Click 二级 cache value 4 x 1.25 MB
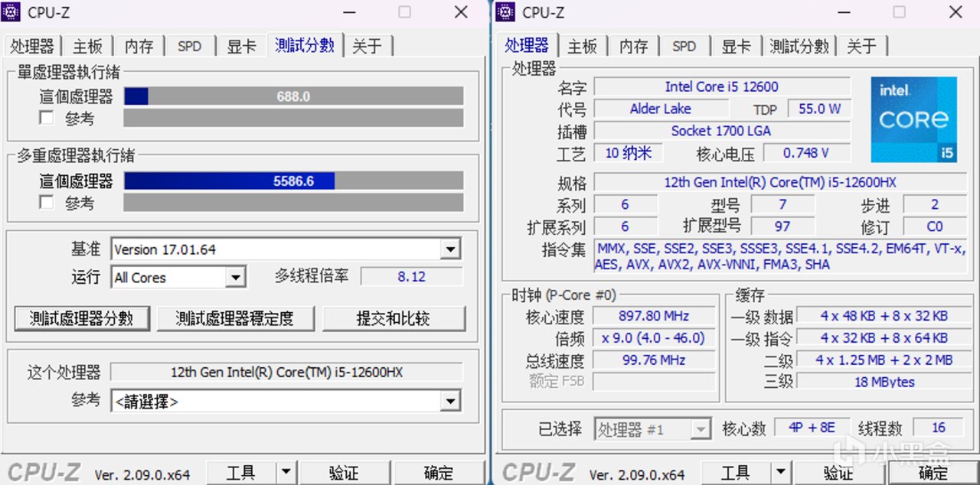 pos(884,360)
